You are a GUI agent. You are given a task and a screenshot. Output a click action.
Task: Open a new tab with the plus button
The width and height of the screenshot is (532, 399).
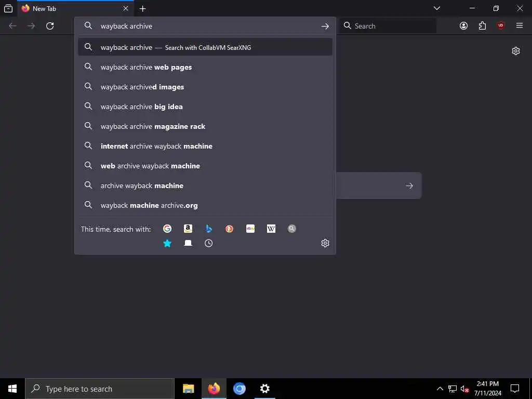(142, 8)
